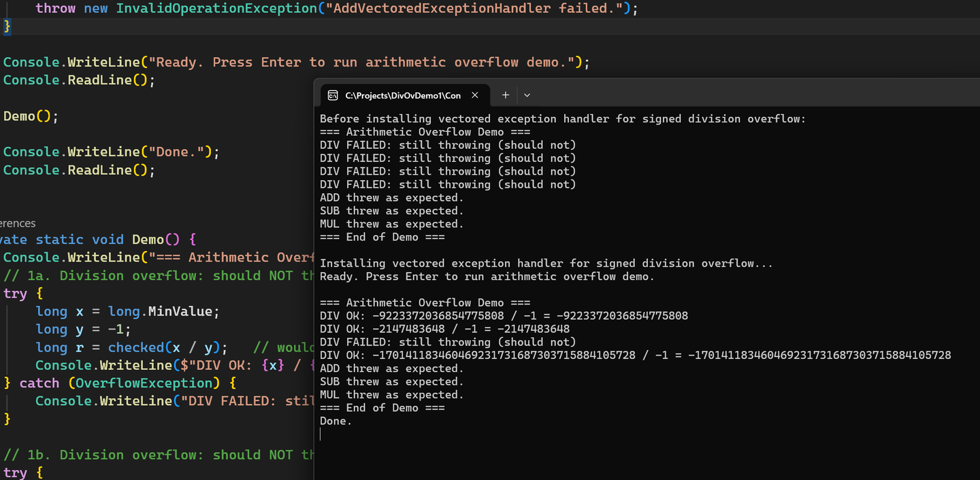980x480 pixels.
Task: Select the C:\Projects\DivOvDemo1 terminal tab
Action: pos(402,96)
